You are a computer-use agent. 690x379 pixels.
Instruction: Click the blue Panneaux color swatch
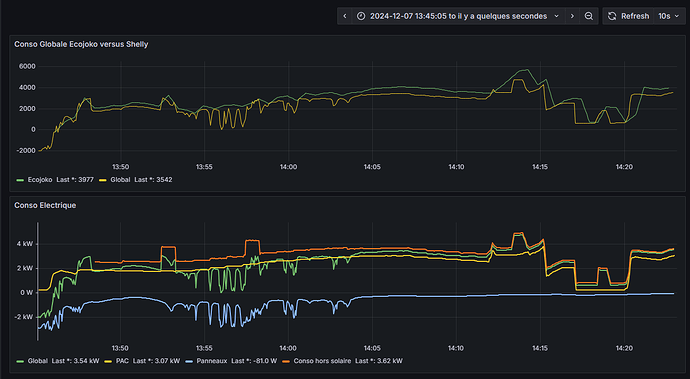[189, 361]
